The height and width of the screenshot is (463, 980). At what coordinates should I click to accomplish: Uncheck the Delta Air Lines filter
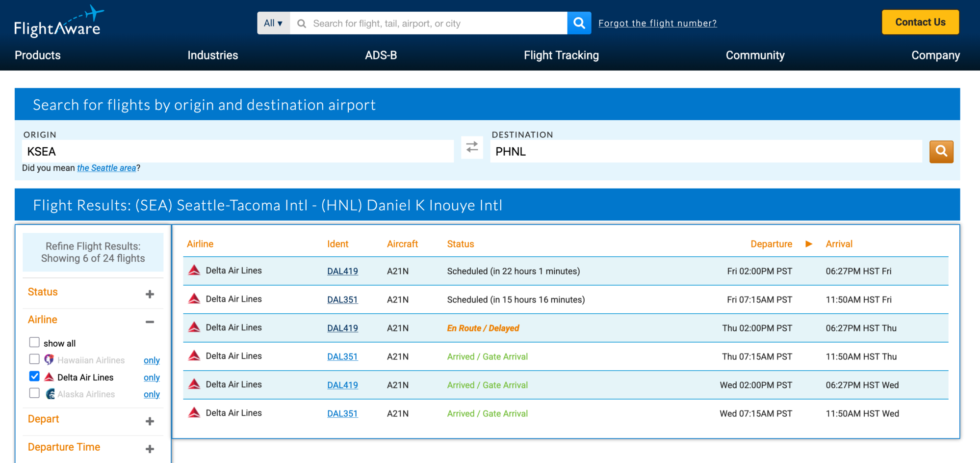click(34, 376)
